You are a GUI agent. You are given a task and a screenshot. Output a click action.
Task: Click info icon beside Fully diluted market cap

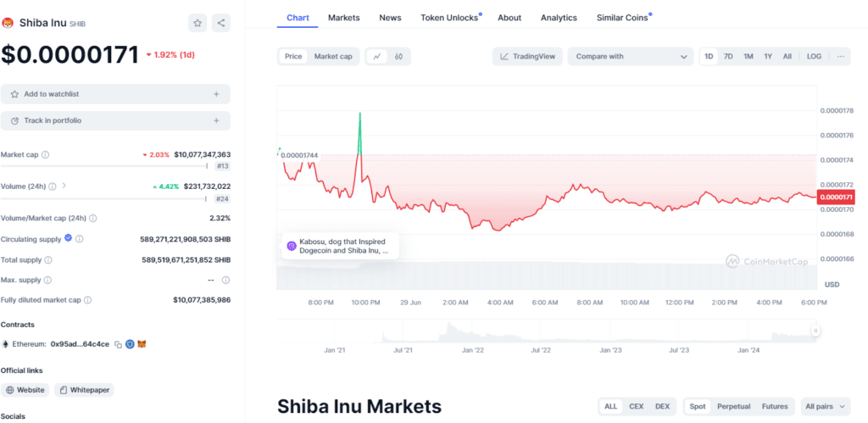87,300
